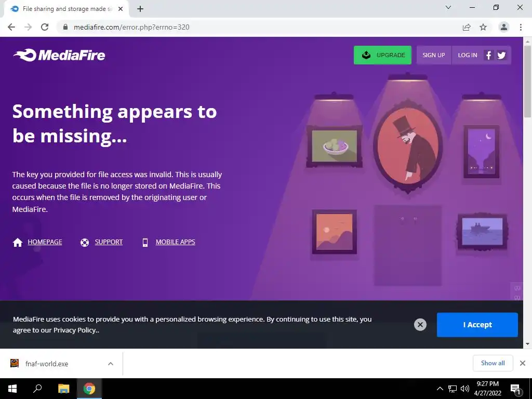
Task: Open notification center icon
Action: click(x=515, y=389)
